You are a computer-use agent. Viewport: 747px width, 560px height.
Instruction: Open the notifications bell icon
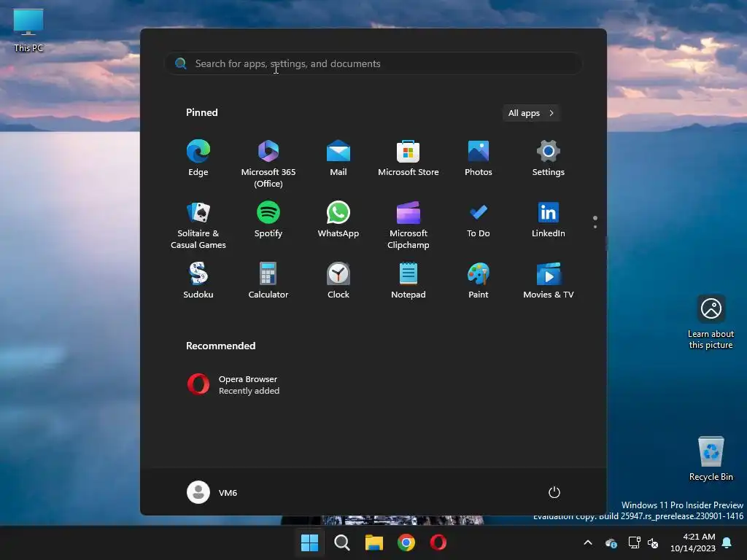(x=727, y=542)
